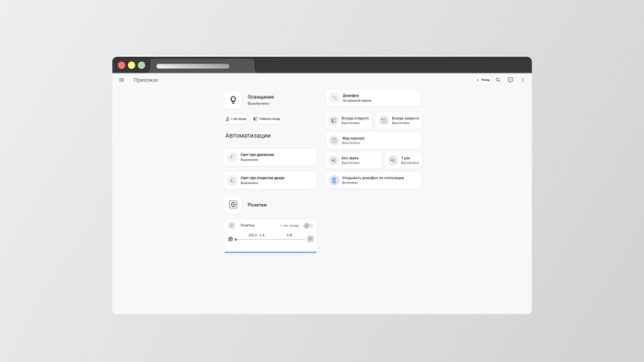
Task: Open the hamburger sidebar menu
Action: (121, 80)
